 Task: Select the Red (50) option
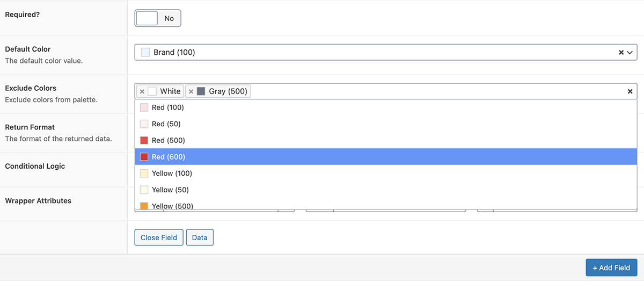tap(166, 124)
